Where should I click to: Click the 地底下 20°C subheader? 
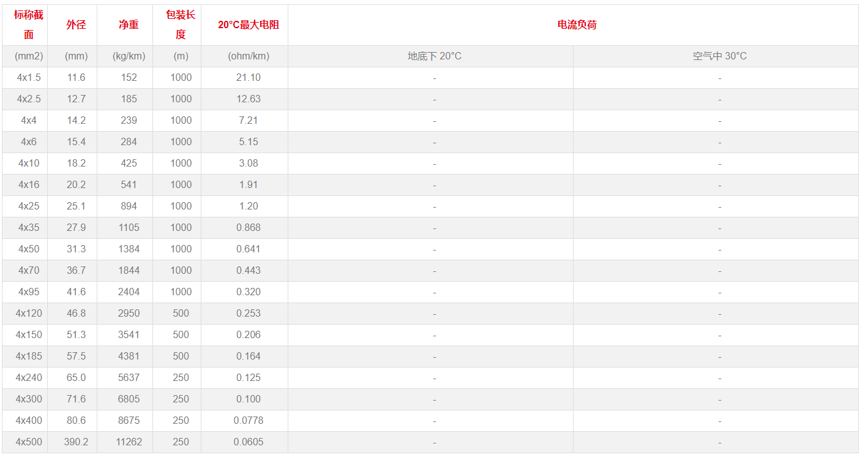(x=435, y=56)
